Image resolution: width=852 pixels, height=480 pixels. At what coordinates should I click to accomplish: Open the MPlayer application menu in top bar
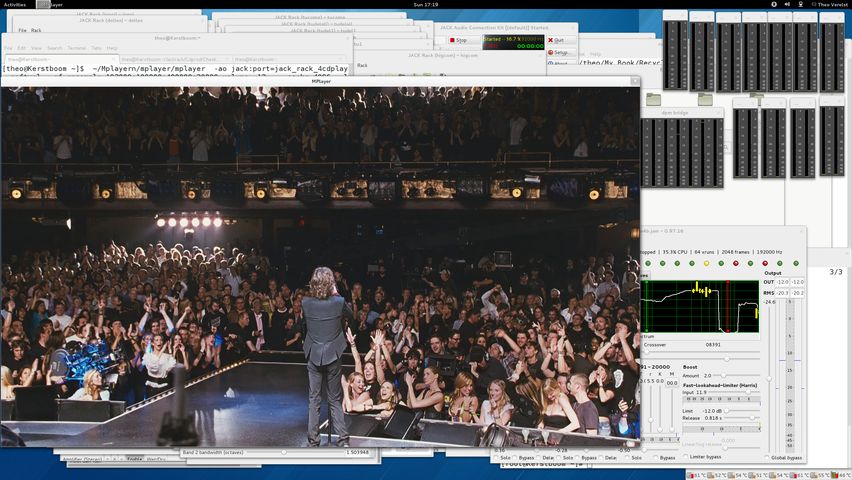coord(51,4)
